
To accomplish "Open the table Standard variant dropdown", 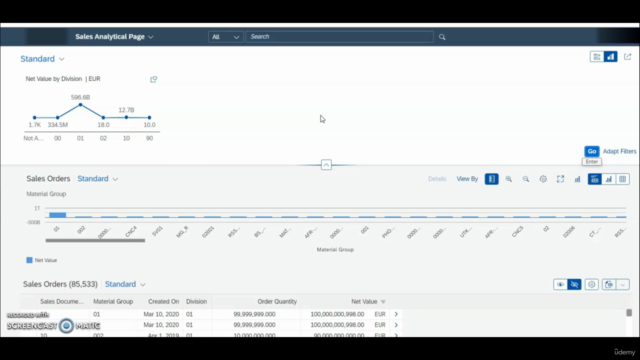I will tap(125, 284).
